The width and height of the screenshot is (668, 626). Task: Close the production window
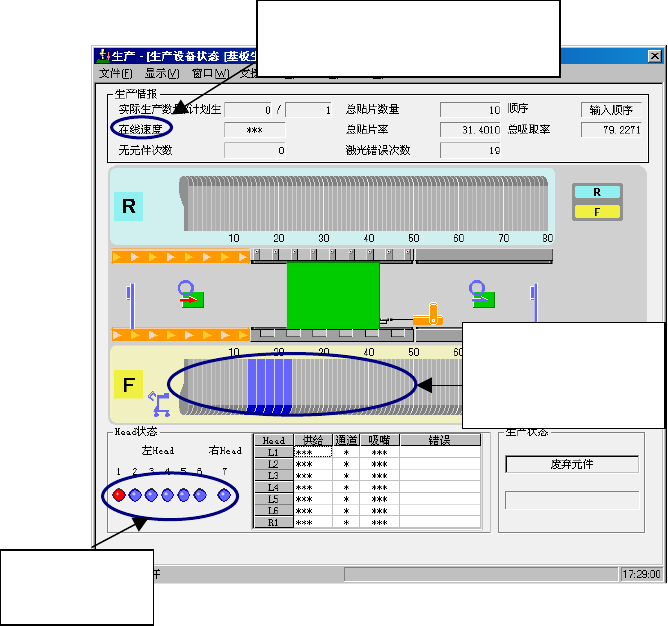click(654, 56)
